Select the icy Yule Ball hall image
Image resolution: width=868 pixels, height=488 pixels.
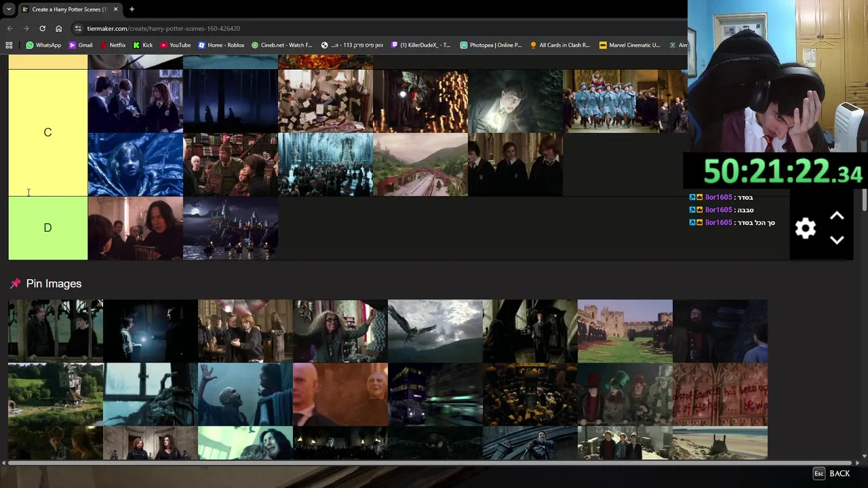click(x=325, y=164)
